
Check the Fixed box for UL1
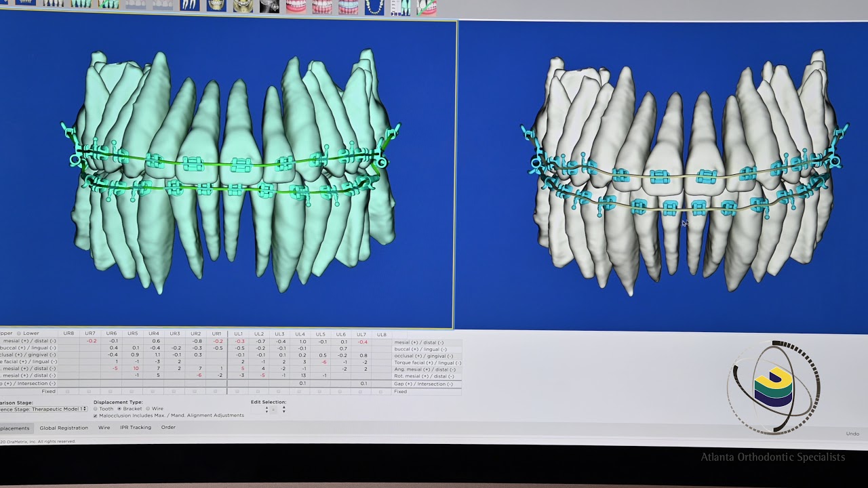tap(237, 391)
